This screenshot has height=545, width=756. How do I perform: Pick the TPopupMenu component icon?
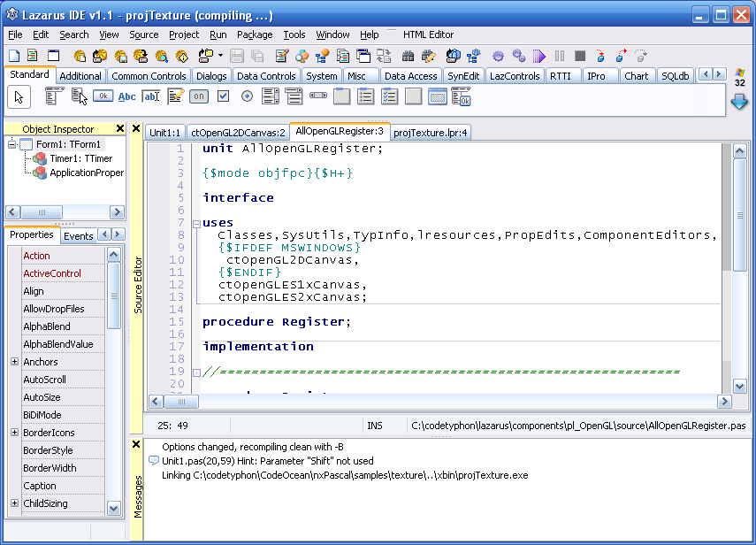[79, 96]
